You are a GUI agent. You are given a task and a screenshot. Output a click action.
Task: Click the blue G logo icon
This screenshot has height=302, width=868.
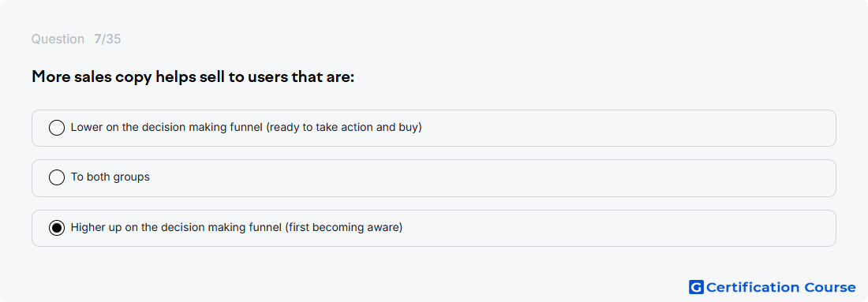696,287
